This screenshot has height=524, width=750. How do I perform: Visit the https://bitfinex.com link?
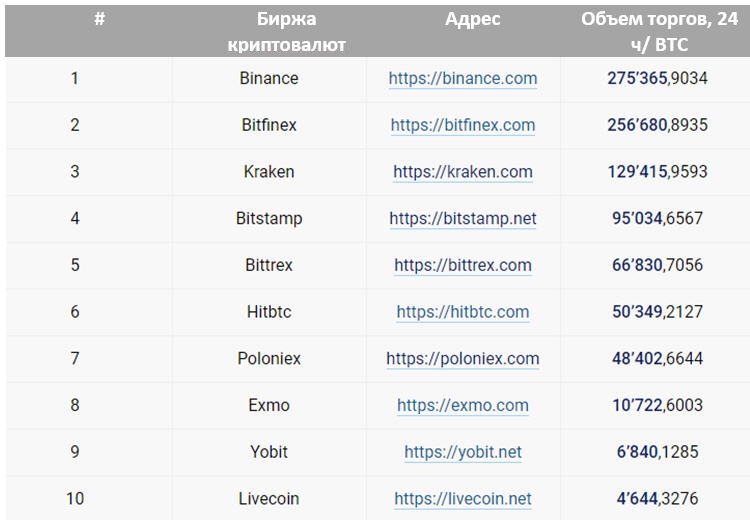click(462, 125)
